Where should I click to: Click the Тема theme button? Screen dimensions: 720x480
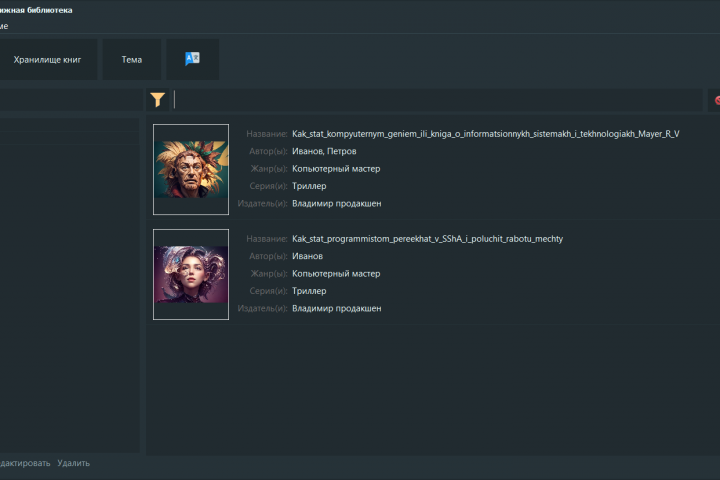(x=132, y=60)
